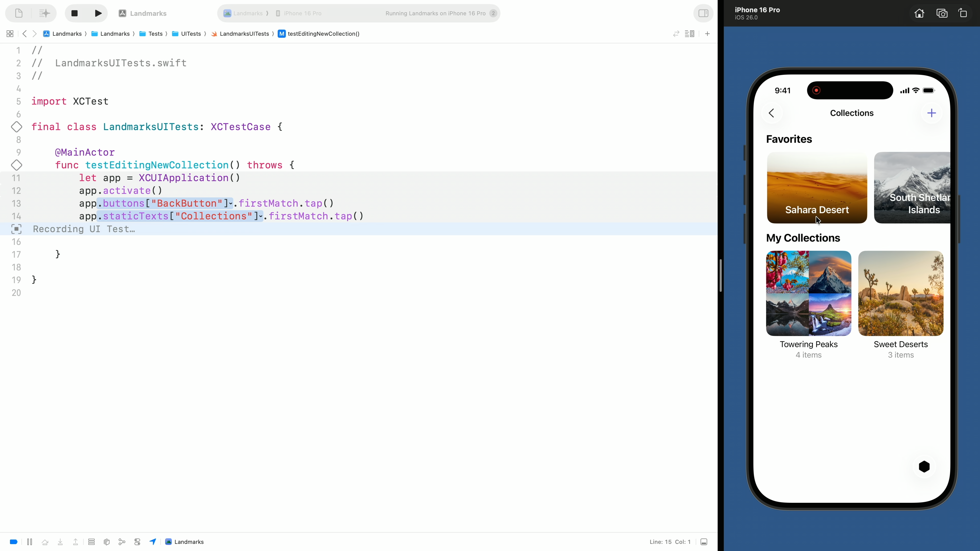Expand the Collections staticTexts query dropdown
This screenshot has width=980, height=551.
(x=261, y=217)
